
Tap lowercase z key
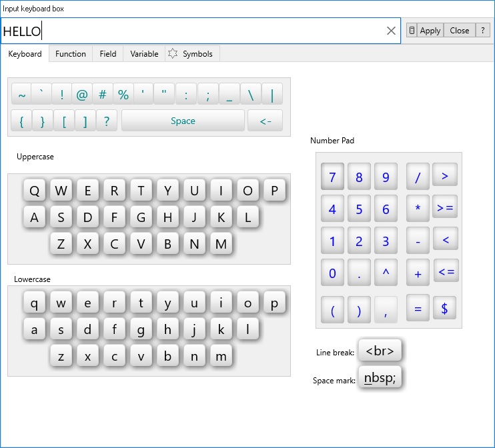pos(61,356)
